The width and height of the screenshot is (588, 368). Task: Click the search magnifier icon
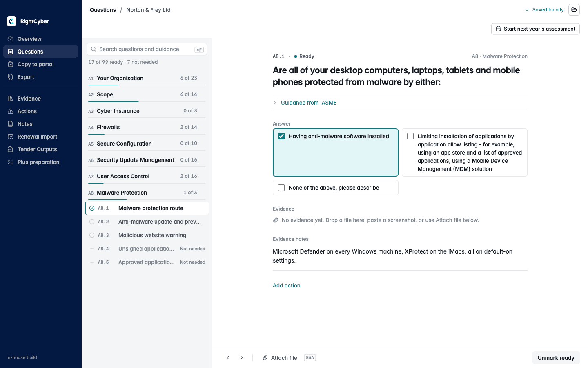point(94,49)
